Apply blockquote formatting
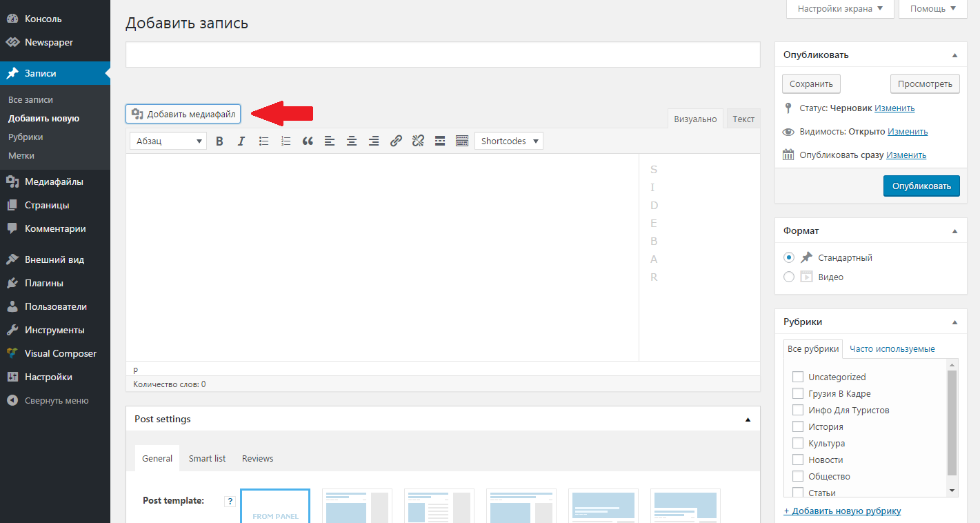 pos(308,141)
